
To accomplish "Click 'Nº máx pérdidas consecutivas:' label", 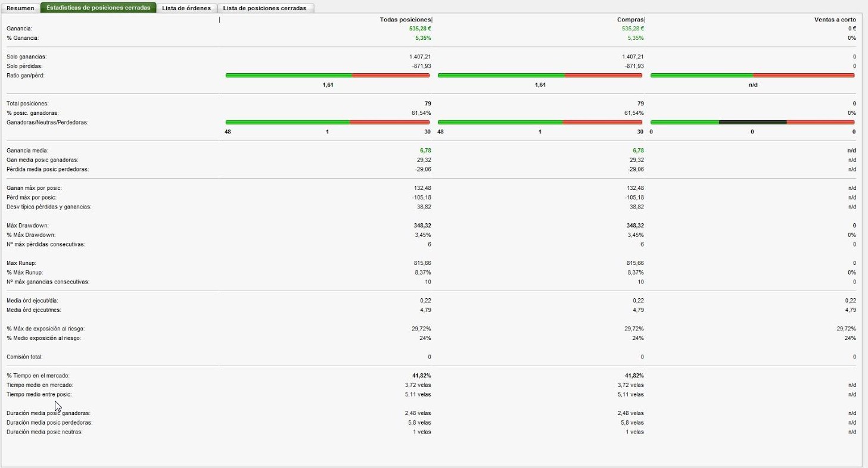I will coord(46,245).
